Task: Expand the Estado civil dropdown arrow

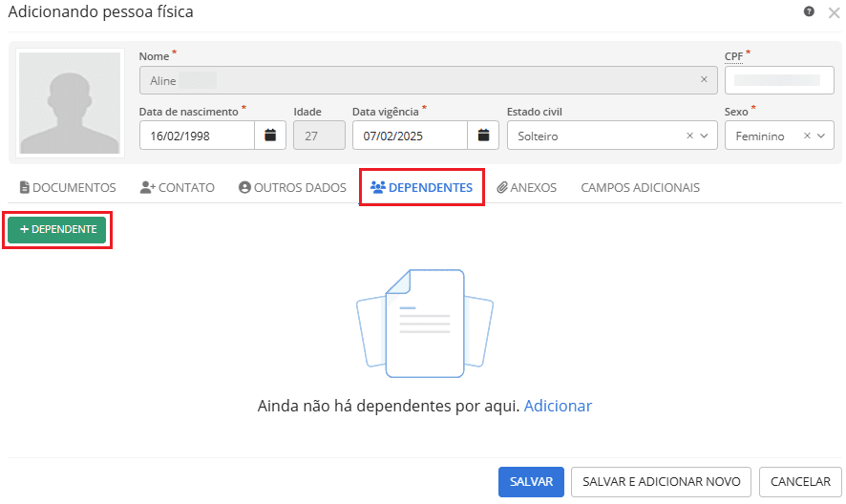Action: tap(704, 136)
